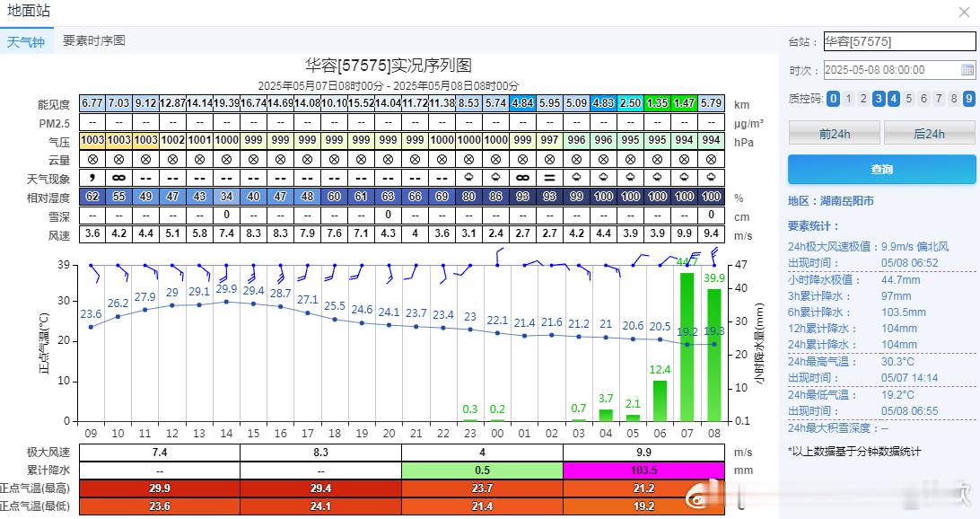Click the 台站 input showing 华容[57575]
This screenshot has width=980, height=519.
click(x=899, y=41)
